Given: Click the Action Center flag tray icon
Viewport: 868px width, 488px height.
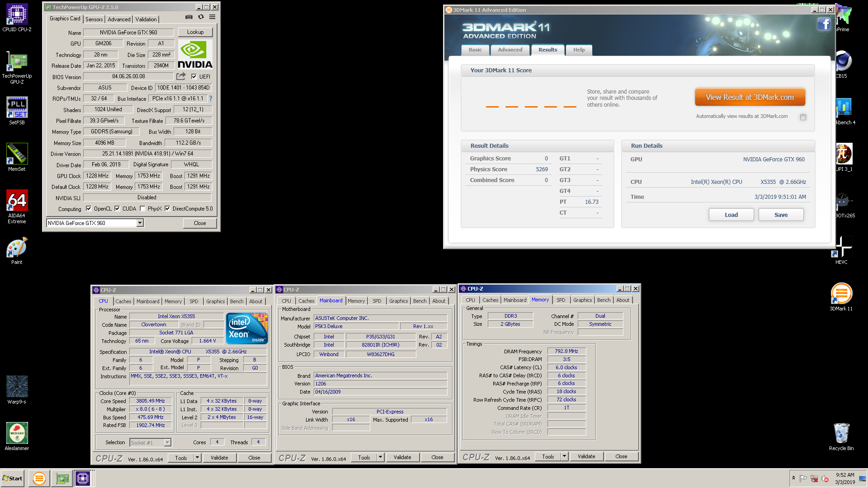Looking at the screenshot, I should [803, 479].
